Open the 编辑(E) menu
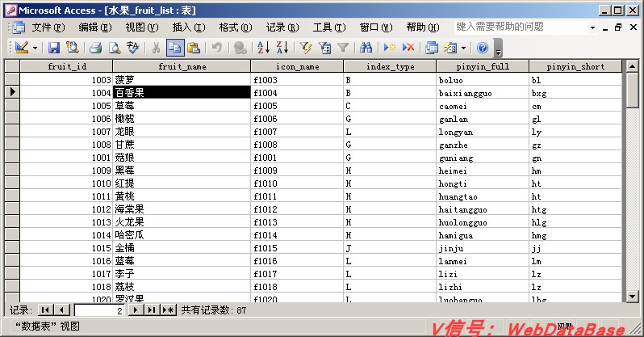 pyautogui.click(x=95, y=27)
